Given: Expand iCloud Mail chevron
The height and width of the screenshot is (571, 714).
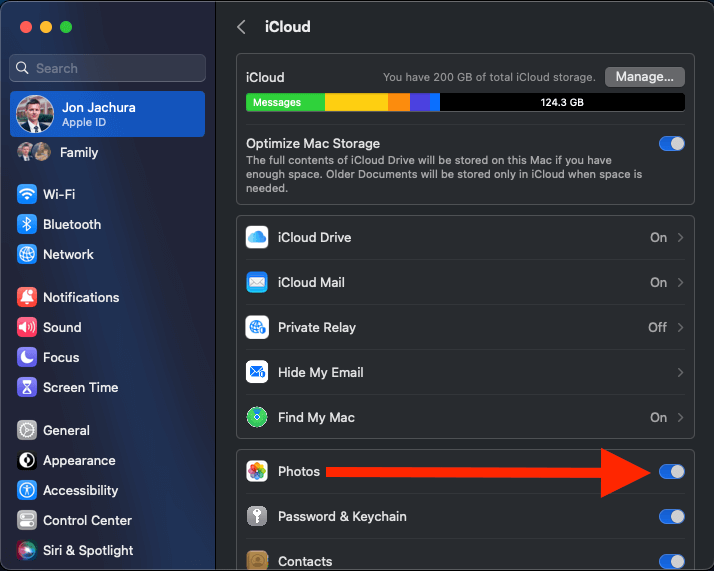Looking at the screenshot, I should point(680,282).
